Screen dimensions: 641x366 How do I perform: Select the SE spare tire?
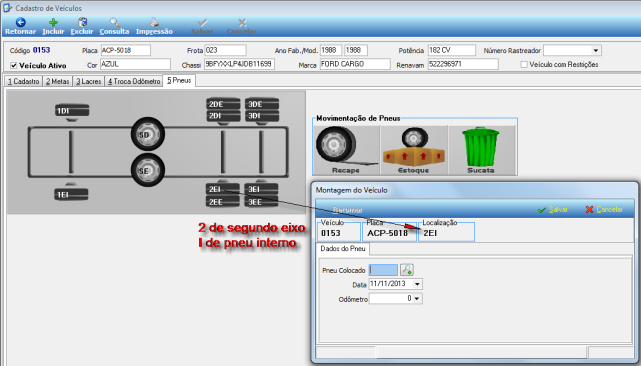[148, 170]
